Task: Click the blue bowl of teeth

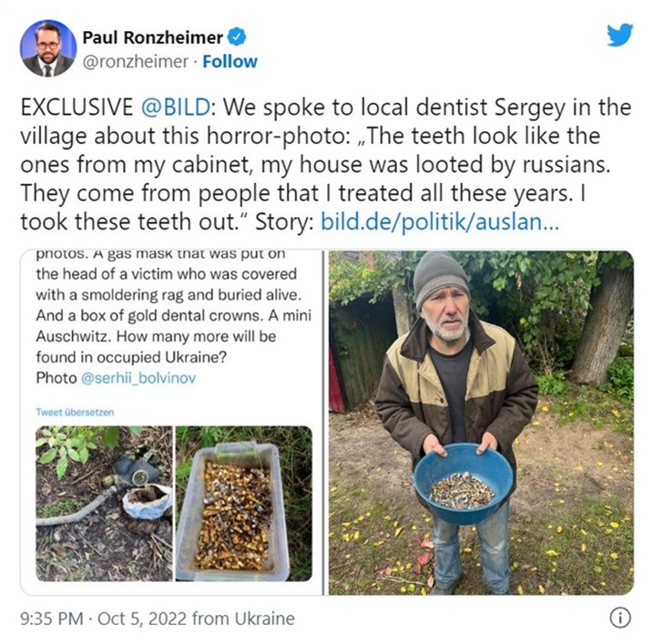Action: click(463, 483)
